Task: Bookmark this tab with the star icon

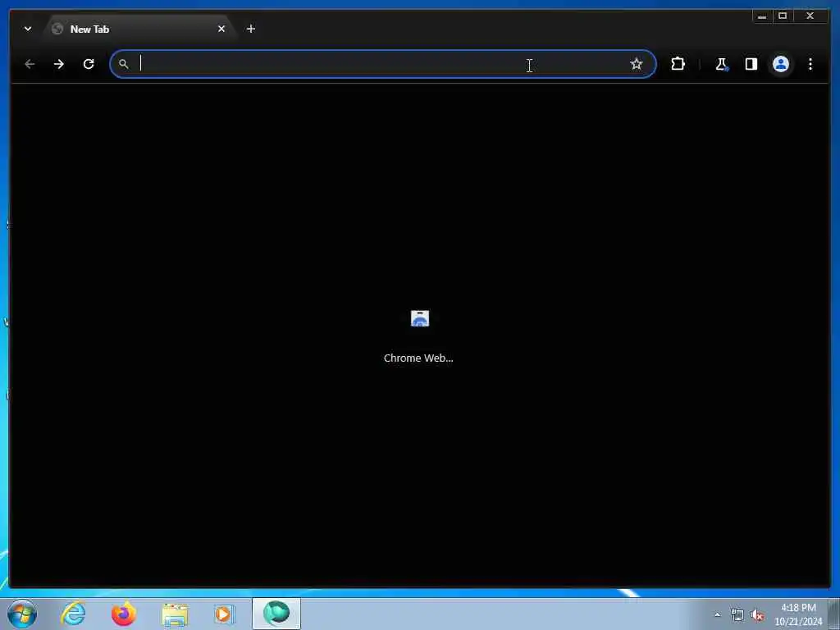Action: point(636,64)
